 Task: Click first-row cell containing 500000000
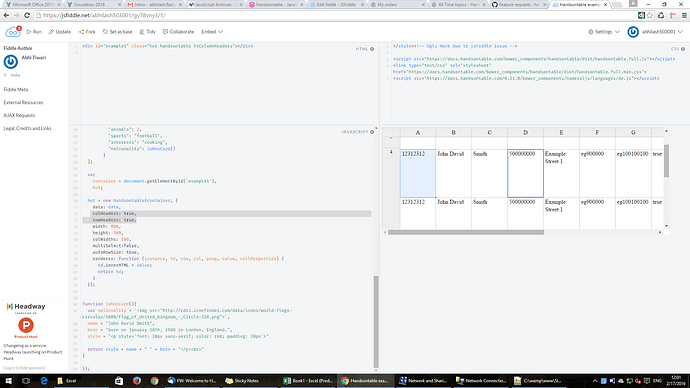(x=525, y=173)
